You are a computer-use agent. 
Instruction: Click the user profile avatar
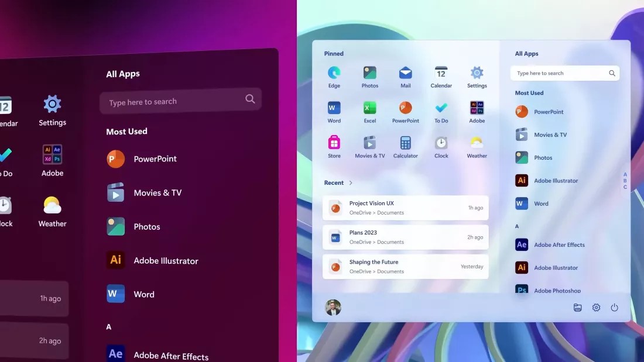click(x=333, y=307)
